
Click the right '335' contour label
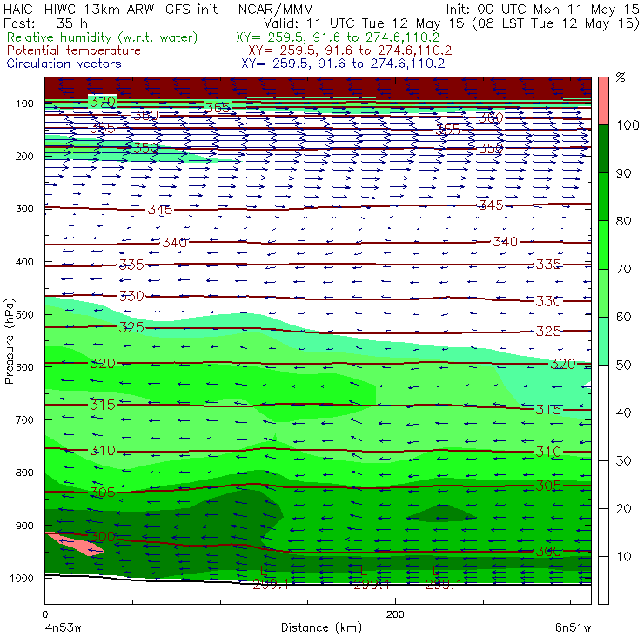548,264
